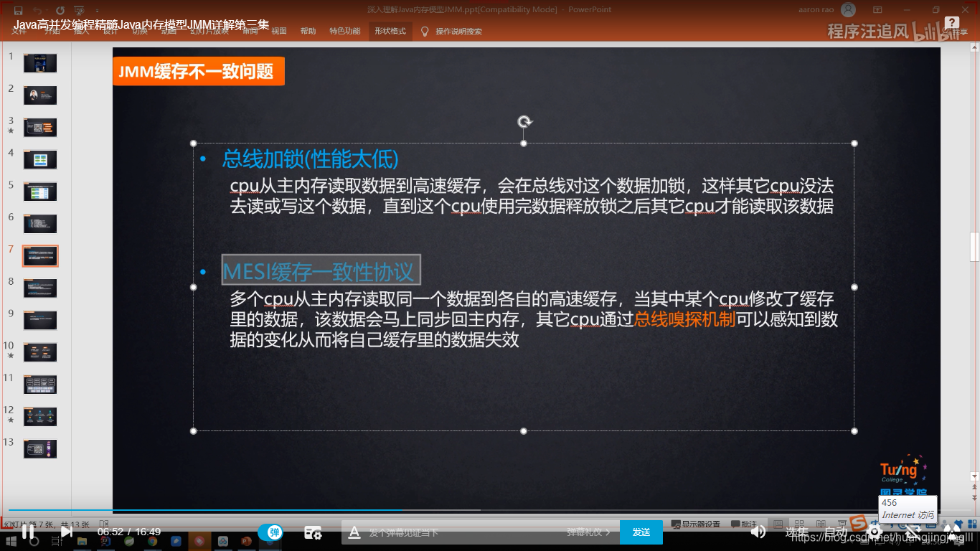980x551 pixels.
Task: Open ribbon display options icon
Action: coord(877,10)
